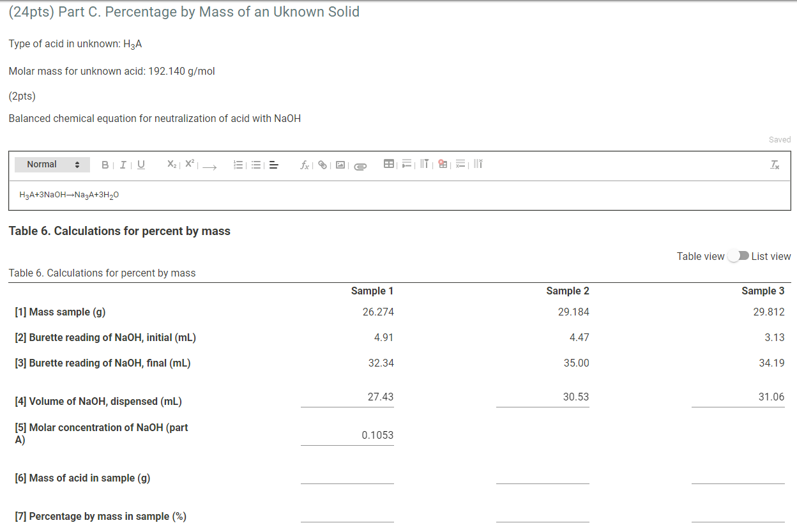Toggle italic formatting in the editor

point(123,165)
